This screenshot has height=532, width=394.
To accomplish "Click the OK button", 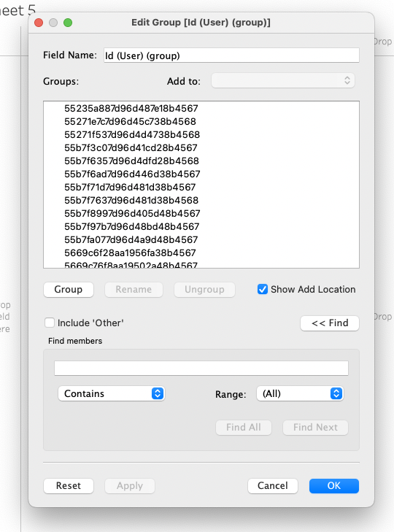I will (x=334, y=485).
